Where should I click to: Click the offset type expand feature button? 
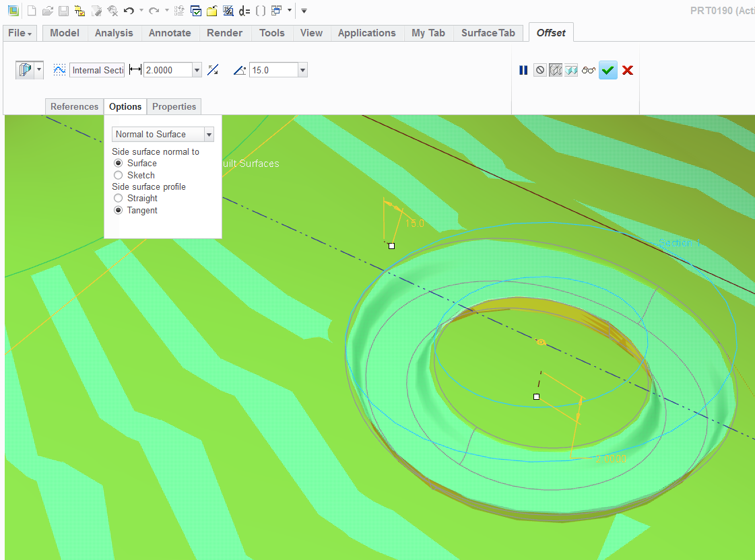coord(25,70)
